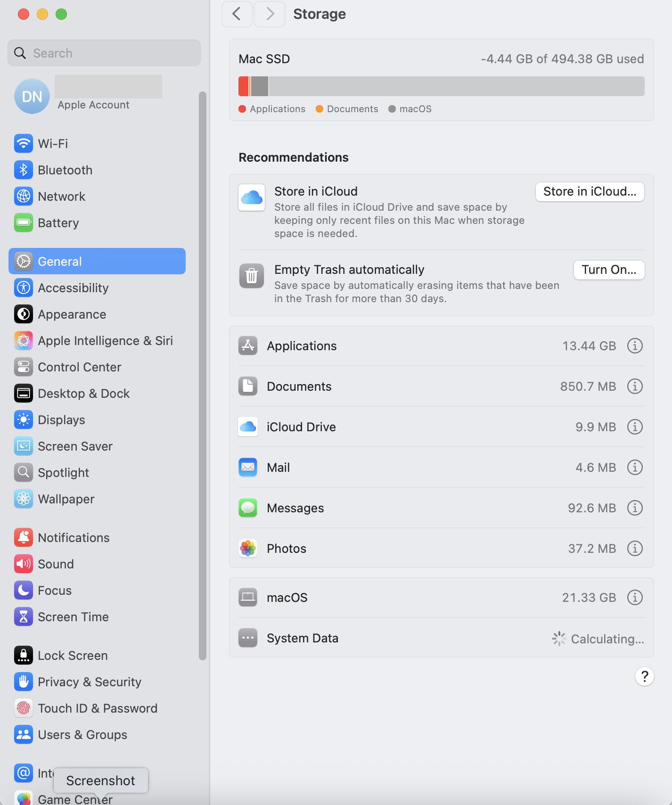
Task: Click the Control Center icon
Action: click(x=24, y=367)
